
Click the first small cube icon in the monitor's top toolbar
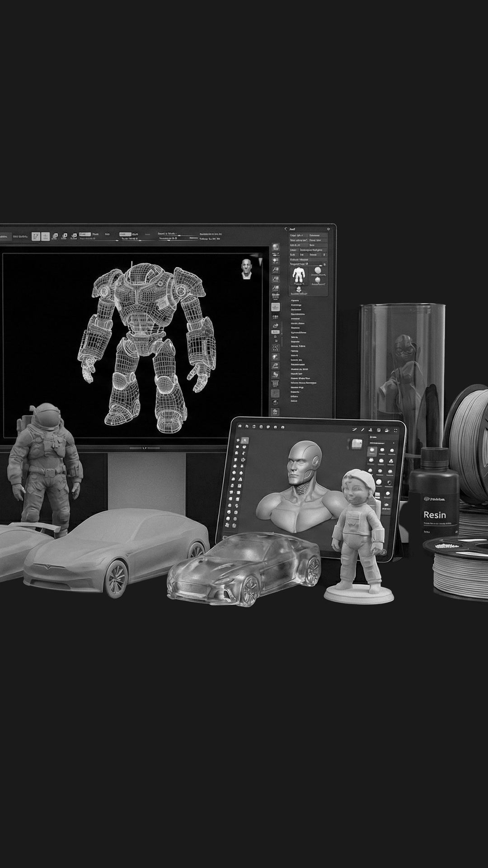coord(55,236)
